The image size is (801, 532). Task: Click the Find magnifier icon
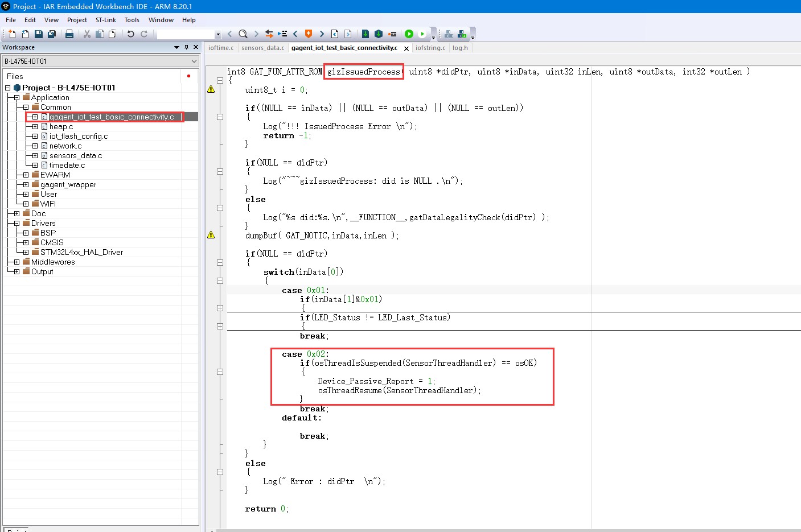pos(243,34)
